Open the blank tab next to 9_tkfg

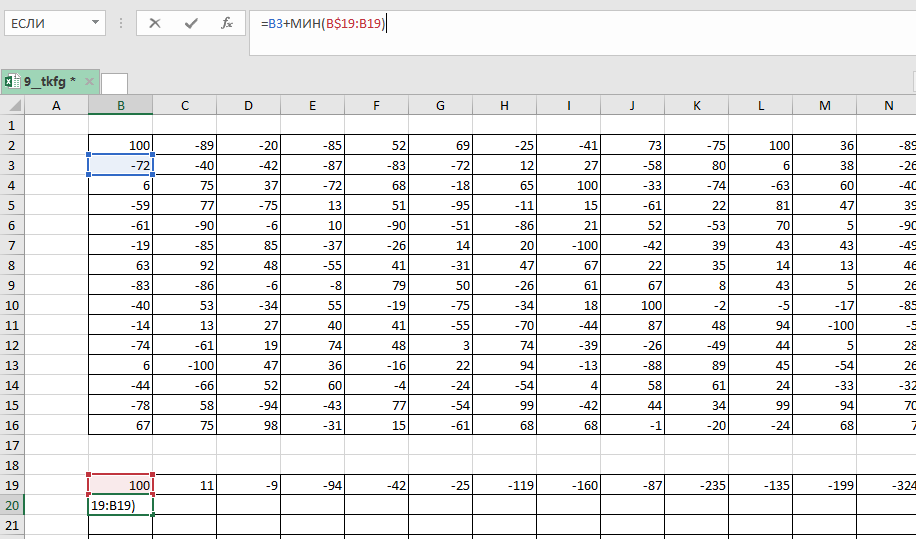(115, 83)
